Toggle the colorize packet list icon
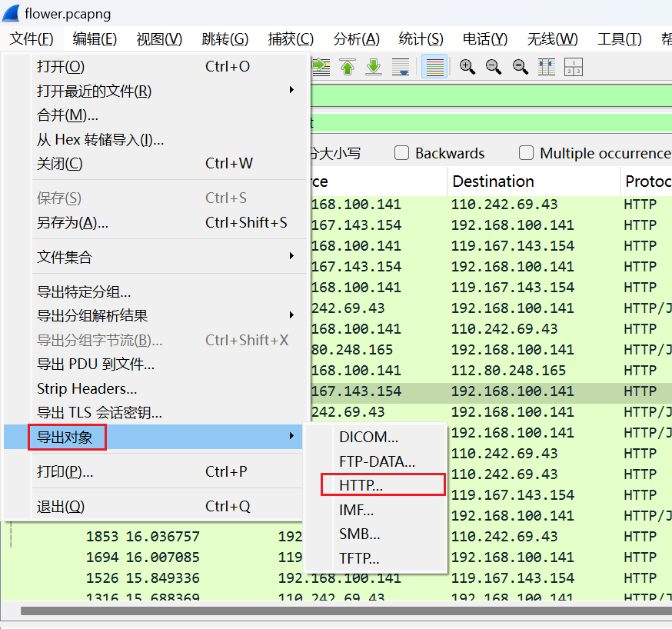Viewport: 672px width, 629px height. 435,68
